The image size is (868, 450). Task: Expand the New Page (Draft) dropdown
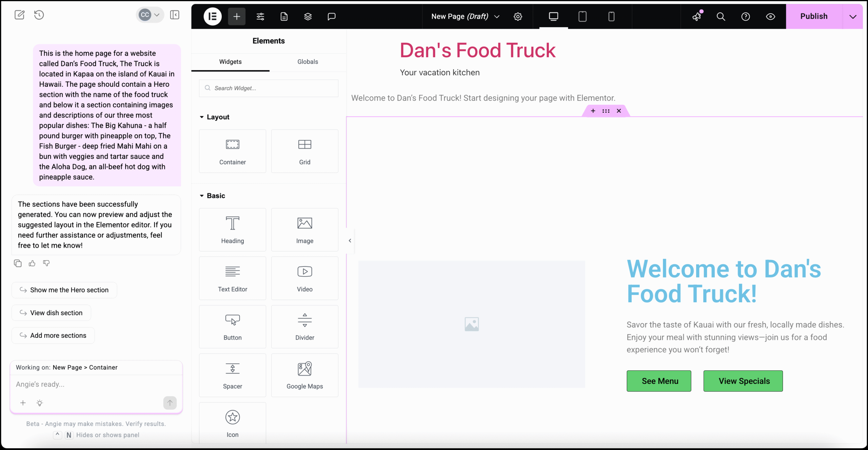tap(466, 16)
